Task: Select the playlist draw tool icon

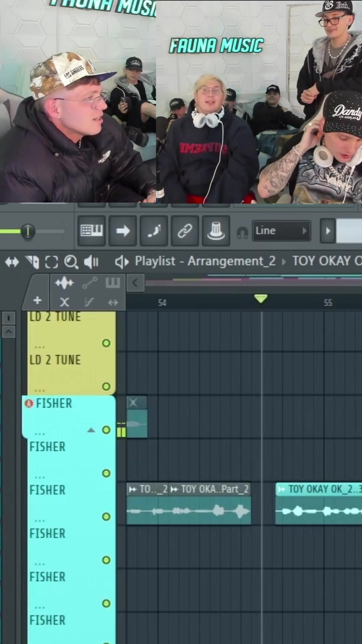Action: pyautogui.click(x=33, y=262)
